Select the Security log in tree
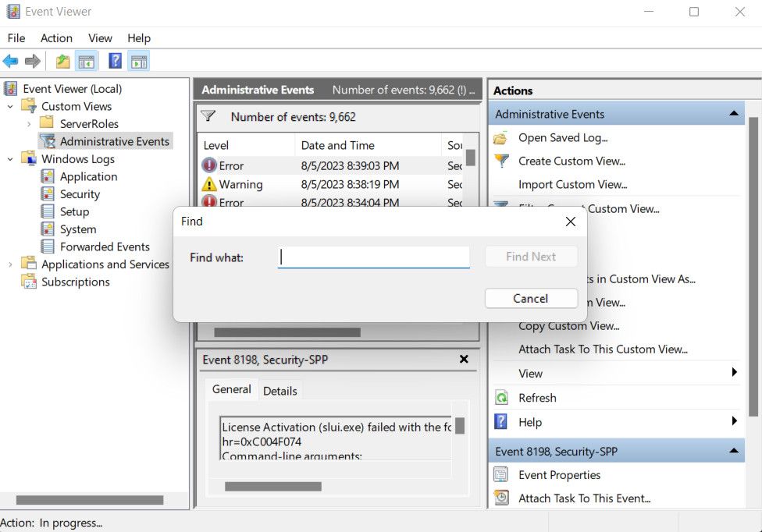Image resolution: width=762 pixels, height=532 pixels. (80, 194)
